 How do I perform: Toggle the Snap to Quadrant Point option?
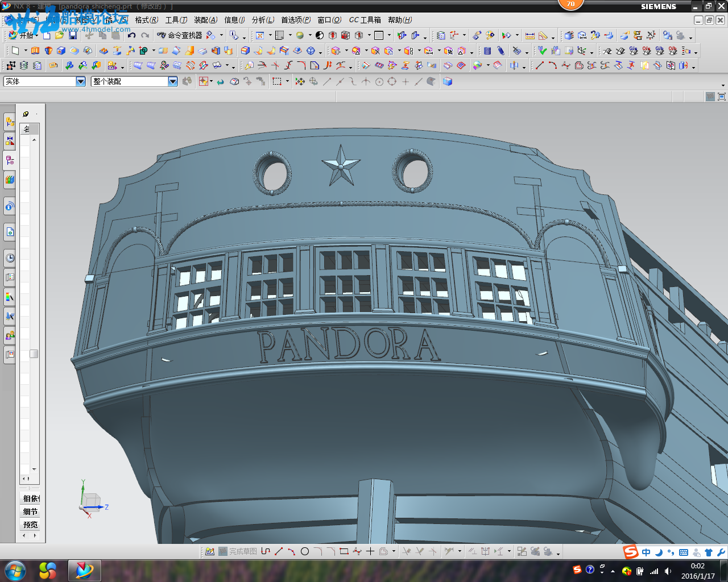coord(392,81)
